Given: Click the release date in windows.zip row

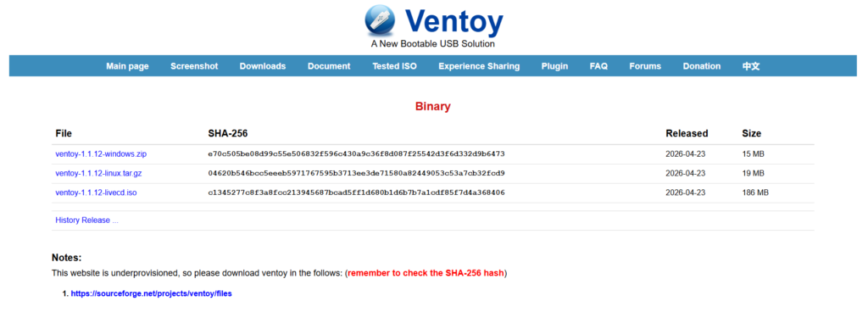Looking at the screenshot, I should (685, 154).
